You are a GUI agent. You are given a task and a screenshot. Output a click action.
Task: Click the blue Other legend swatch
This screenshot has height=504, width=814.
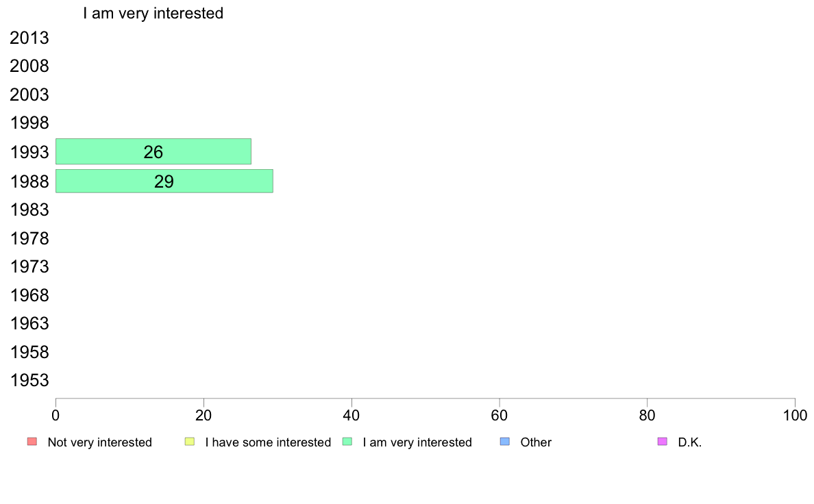tap(504, 442)
